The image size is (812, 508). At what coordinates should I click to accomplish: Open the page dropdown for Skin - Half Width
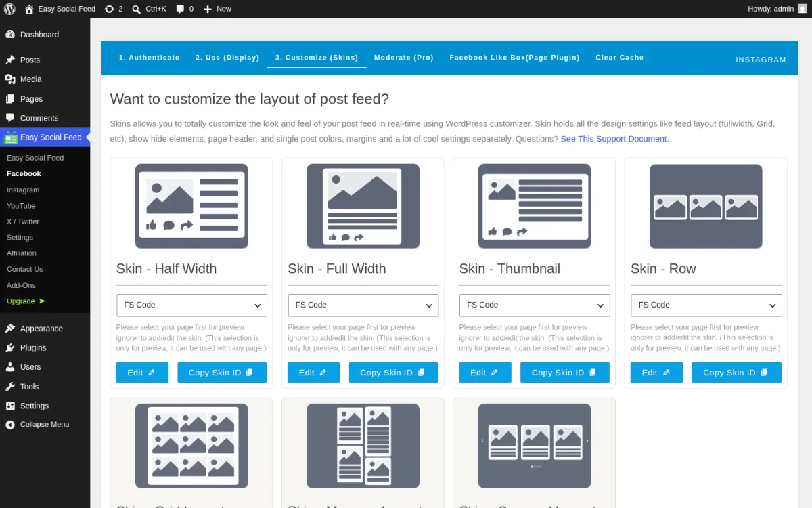191,305
